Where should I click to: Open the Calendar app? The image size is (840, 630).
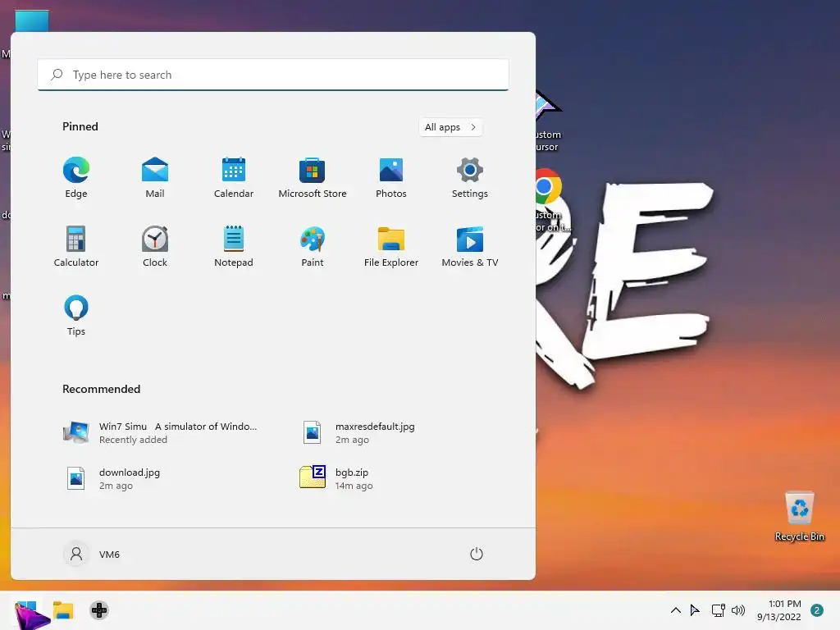tap(234, 178)
